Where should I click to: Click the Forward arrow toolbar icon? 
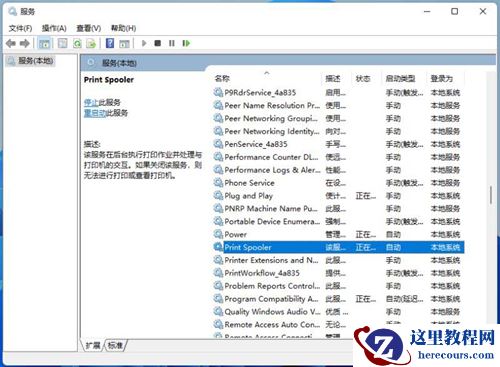[25, 43]
